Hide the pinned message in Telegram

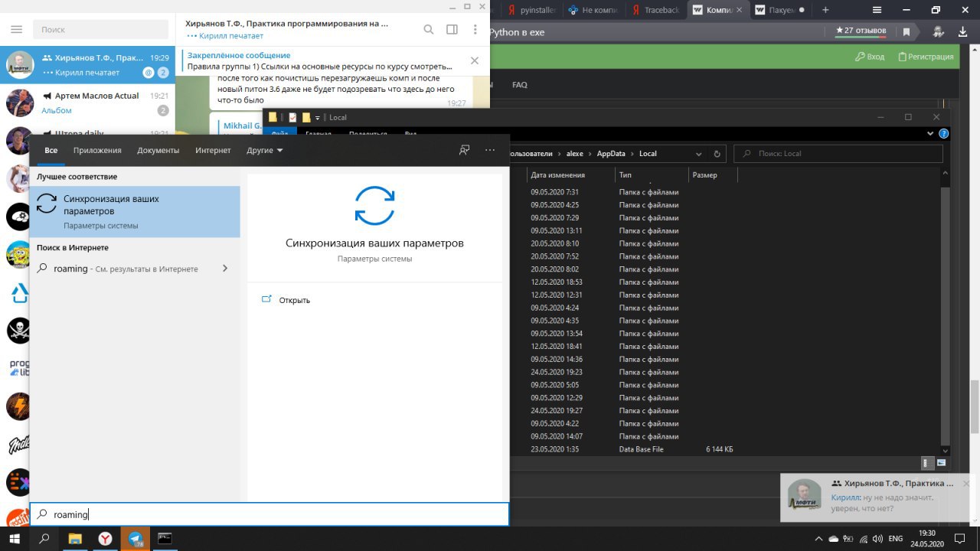click(x=475, y=60)
